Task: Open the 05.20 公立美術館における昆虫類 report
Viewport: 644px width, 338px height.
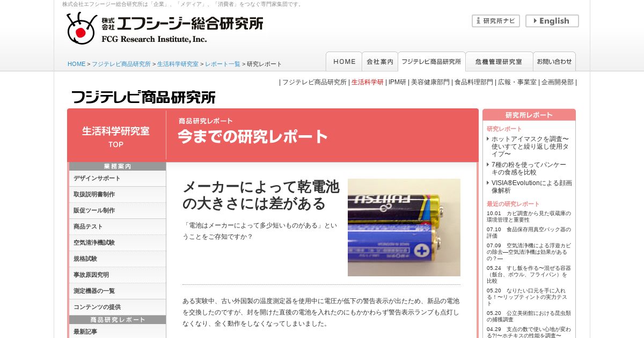Action: coord(529,316)
